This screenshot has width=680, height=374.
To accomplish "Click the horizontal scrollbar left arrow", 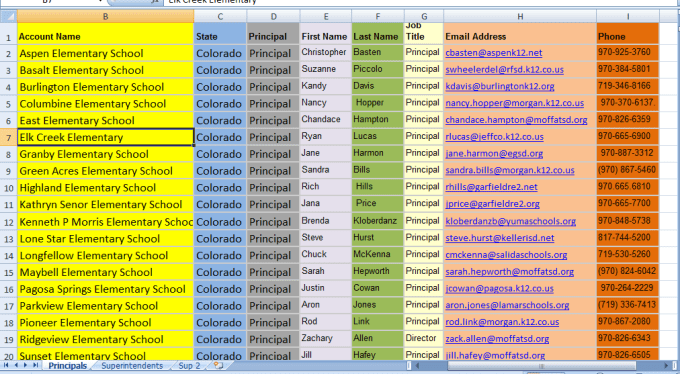I will click(417, 366).
